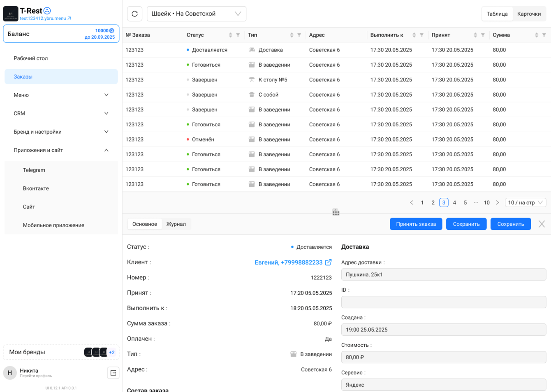Viewport: 551px width, 392px height.
Task: Open external site link icon next to test123412.ybru.menu
Action: pyautogui.click(x=69, y=18)
